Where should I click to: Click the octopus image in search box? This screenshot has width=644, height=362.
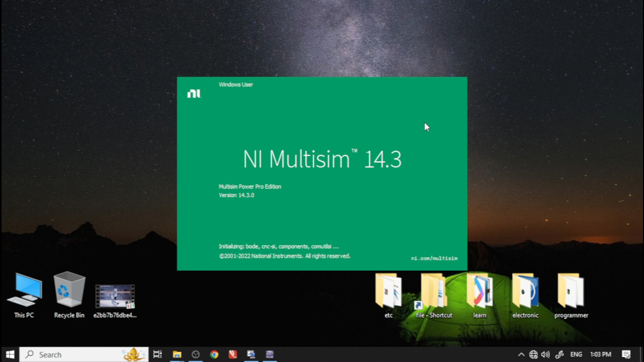pyautogui.click(x=134, y=354)
